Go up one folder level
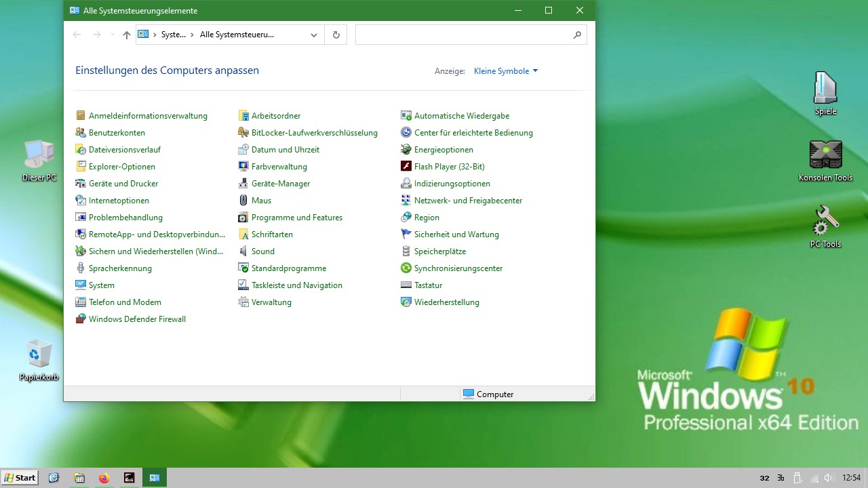The image size is (868, 488). click(x=127, y=35)
